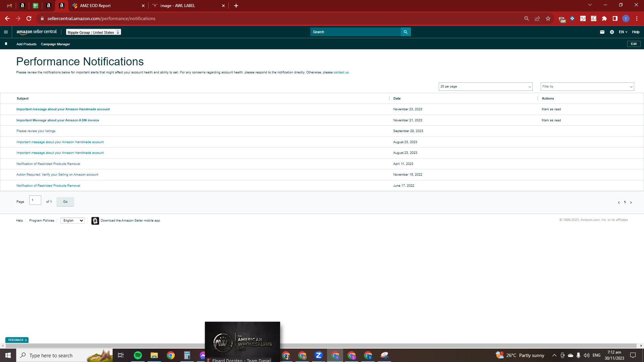Image resolution: width=644 pixels, height=362 pixels.
Task: Open Campaign Manager from the favorites bar
Action: click(55, 44)
